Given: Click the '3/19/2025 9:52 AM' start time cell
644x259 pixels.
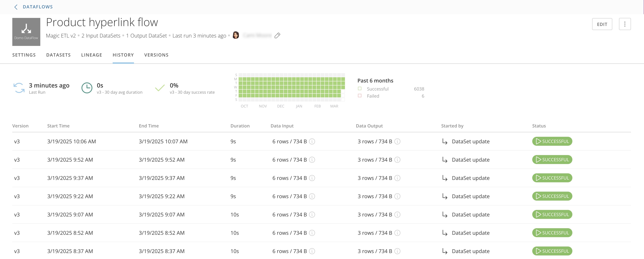Looking at the screenshot, I should click(70, 160).
